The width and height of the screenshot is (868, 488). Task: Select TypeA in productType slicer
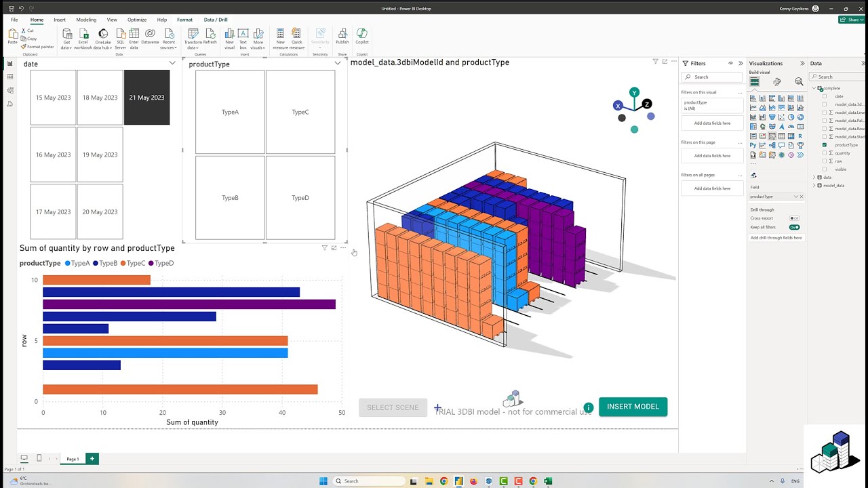(x=230, y=112)
